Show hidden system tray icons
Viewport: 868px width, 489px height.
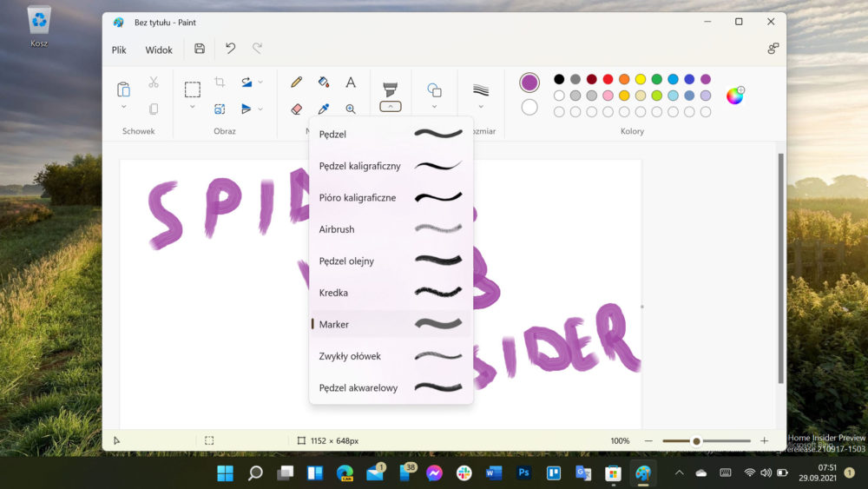click(x=680, y=473)
